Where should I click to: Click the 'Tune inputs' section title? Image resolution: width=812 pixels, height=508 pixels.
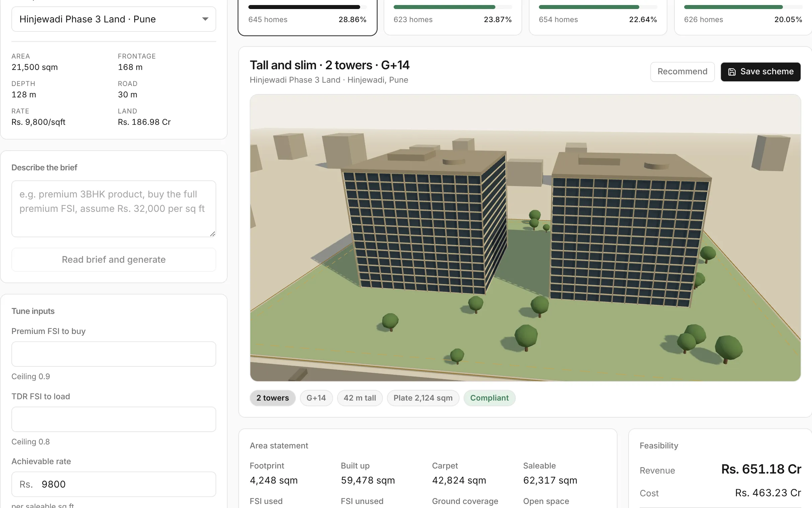point(33,311)
